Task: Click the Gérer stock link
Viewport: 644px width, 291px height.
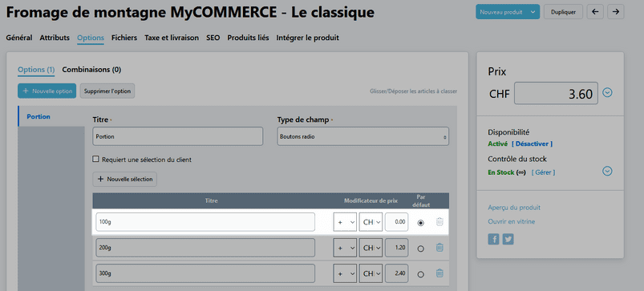Action: pyautogui.click(x=544, y=172)
